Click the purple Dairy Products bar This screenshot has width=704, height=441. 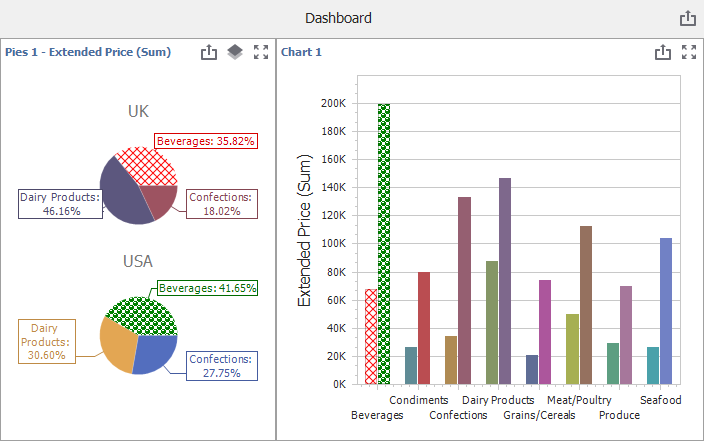pyautogui.click(x=505, y=281)
